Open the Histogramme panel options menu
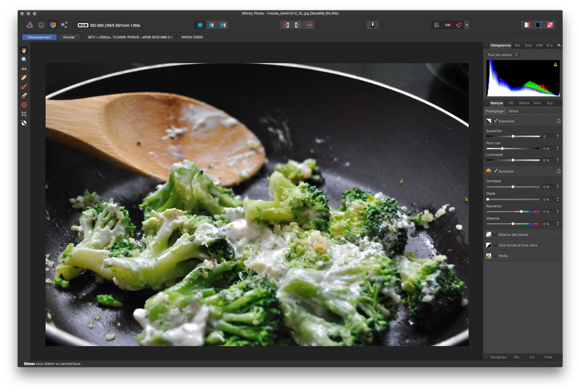Screen dimensions: 580x392 [559, 45]
